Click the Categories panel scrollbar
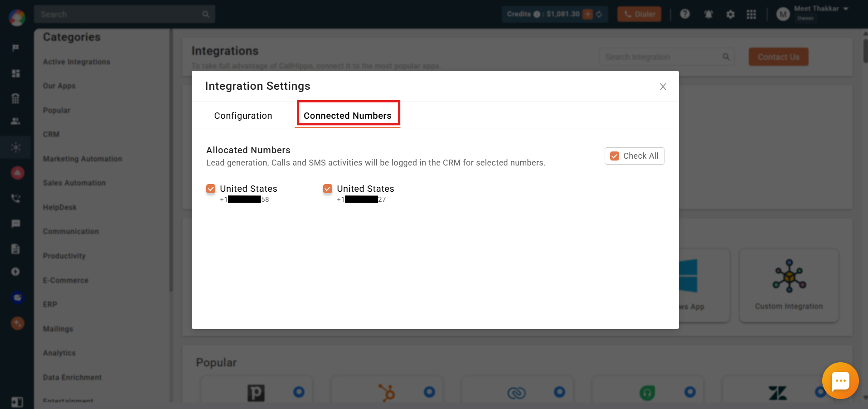This screenshot has width=868, height=409. point(171,160)
